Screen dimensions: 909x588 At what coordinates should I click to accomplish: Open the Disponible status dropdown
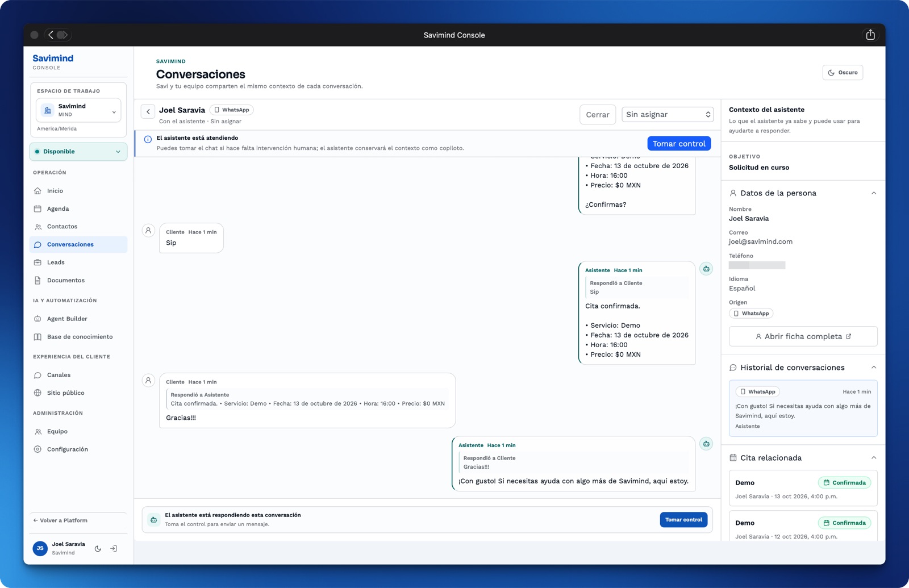pos(78,152)
